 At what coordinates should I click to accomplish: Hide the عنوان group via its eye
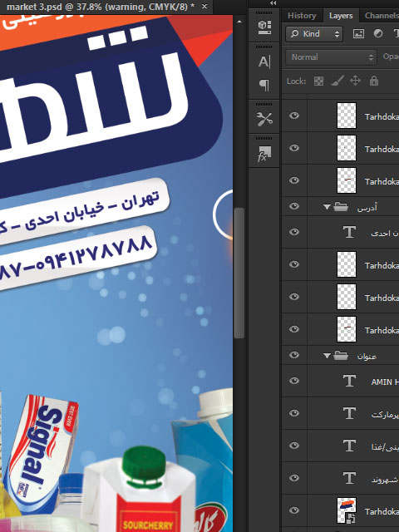294,355
